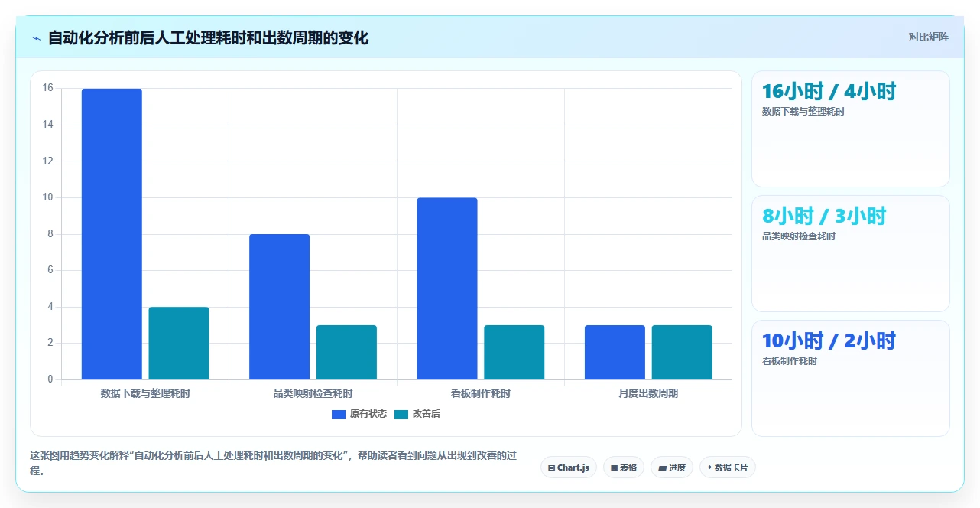Click the 表格 tag pill
The width and height of the screenshot is (980, 508).
click(x=624, y=467)
